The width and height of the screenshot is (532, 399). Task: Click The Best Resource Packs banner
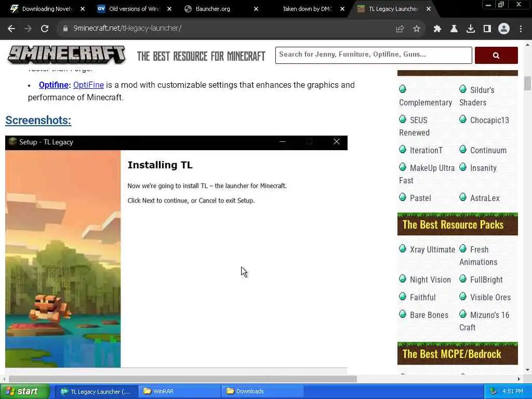pyautogui.click(x=457, y=224)
